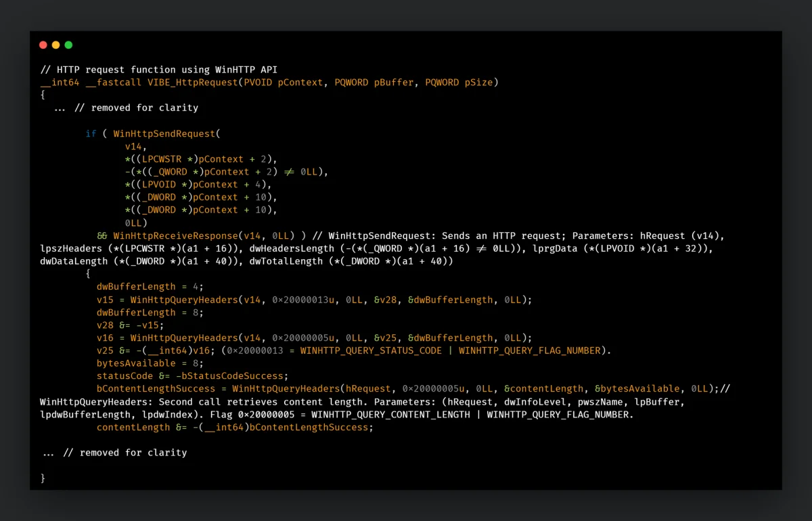The height and width of the screenshot is (521, 812).
Task: Click the final closing brace of the function
Action: tap(43, 478)
